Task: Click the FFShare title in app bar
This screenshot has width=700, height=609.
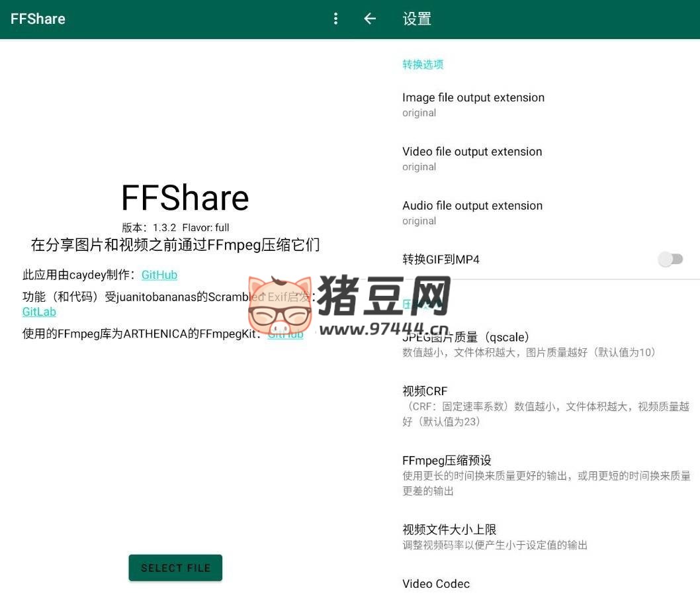Action: coord(38,19)
